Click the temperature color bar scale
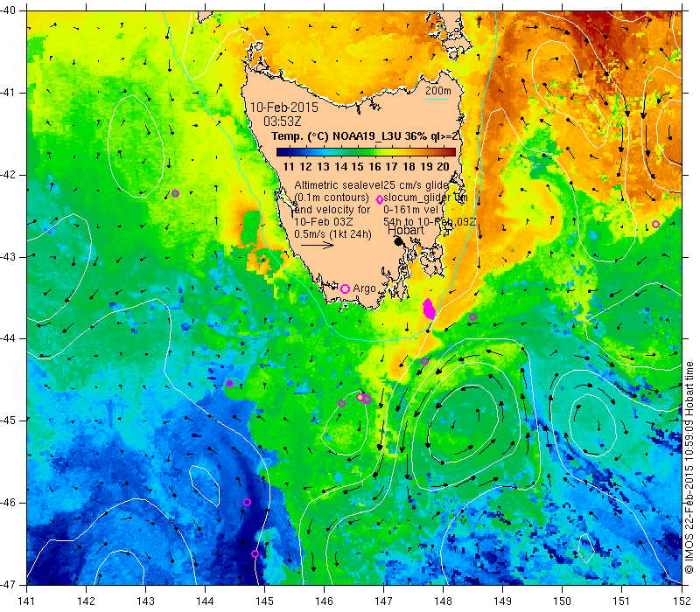 point(366,152)
